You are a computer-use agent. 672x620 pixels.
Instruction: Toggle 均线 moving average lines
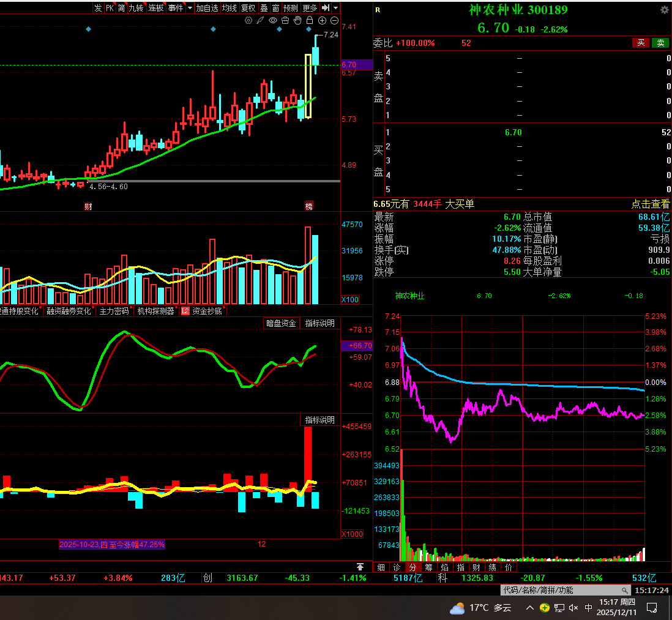pyautogui.click(x=230, y=8)
